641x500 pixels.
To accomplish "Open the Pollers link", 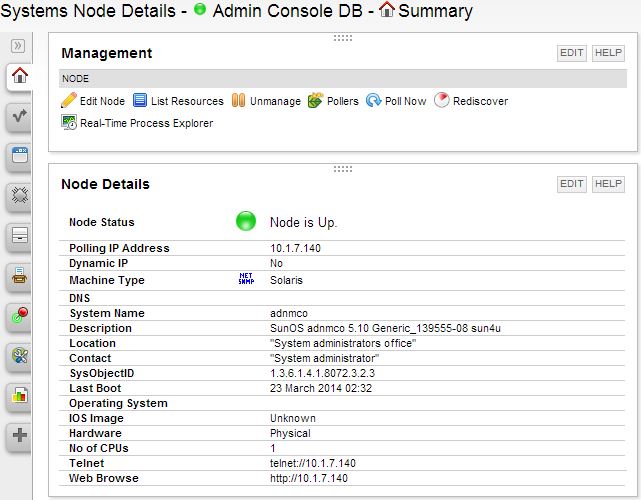I will click(343, 101).
